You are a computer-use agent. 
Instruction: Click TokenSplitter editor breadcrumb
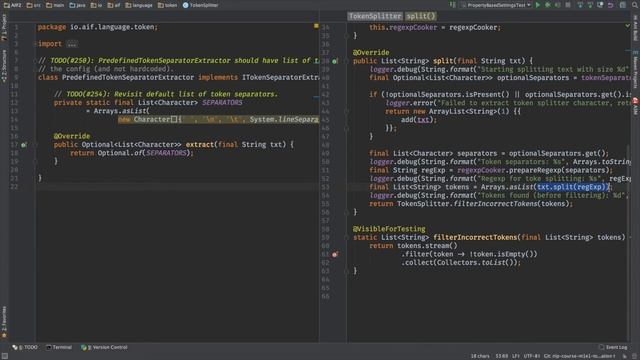[375, 16]
